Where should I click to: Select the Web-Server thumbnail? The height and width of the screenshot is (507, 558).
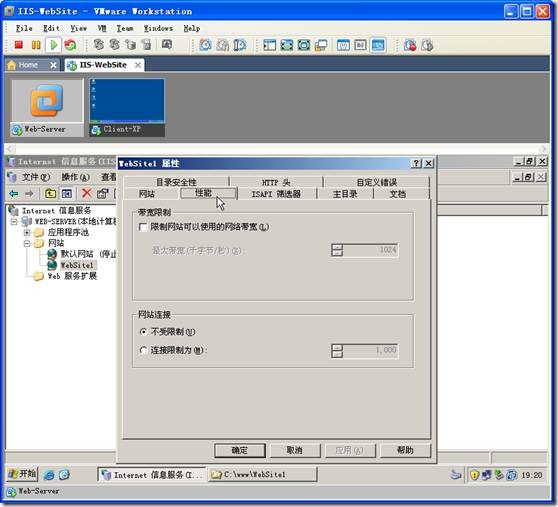pos(47,108)
